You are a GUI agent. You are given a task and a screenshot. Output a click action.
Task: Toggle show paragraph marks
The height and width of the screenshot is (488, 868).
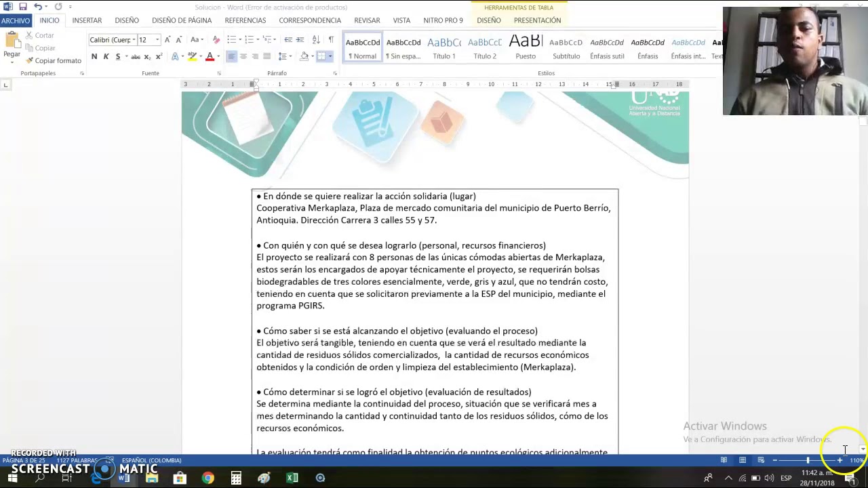(x=331, y=40)
